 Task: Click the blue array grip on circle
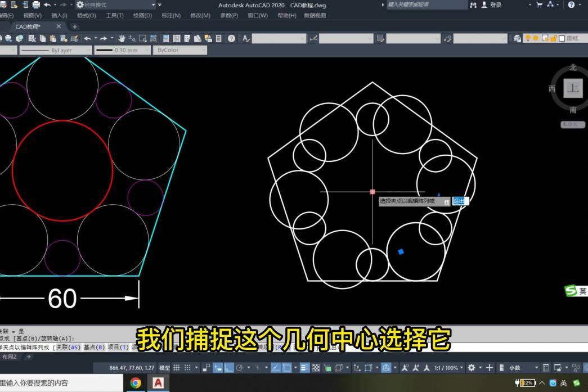[x=401, y=251]
